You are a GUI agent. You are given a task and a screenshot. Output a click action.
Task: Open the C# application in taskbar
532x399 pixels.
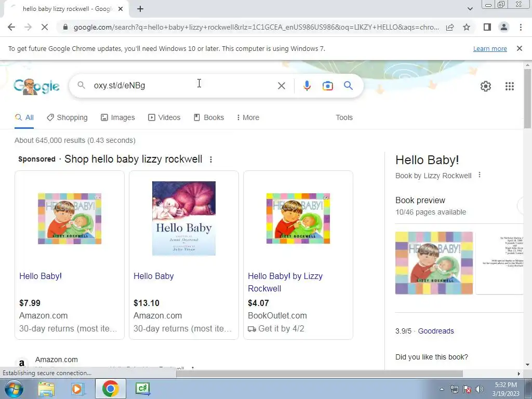(142, 389)
